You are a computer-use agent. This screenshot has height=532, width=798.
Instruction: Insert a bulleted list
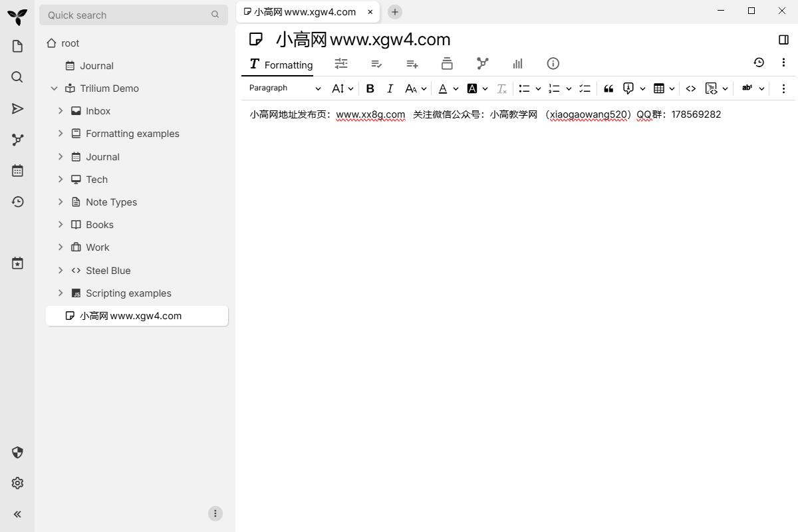click(x=524, y=88)
